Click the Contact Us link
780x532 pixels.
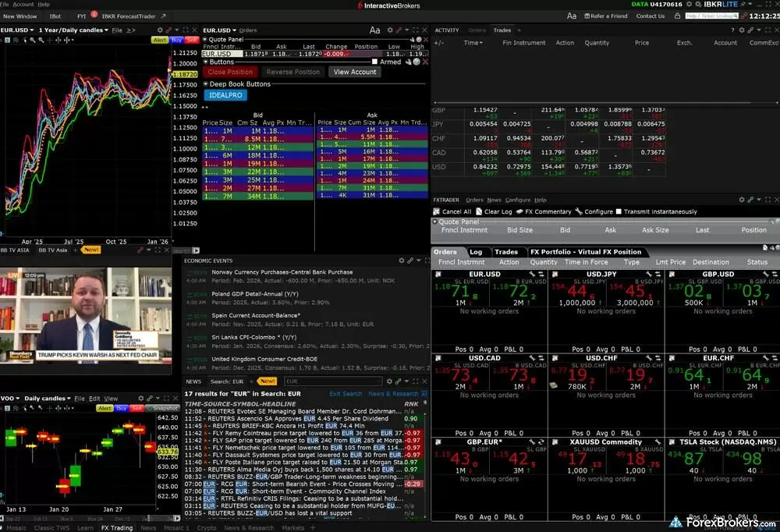pyautogui.click(x=651, y=16)
